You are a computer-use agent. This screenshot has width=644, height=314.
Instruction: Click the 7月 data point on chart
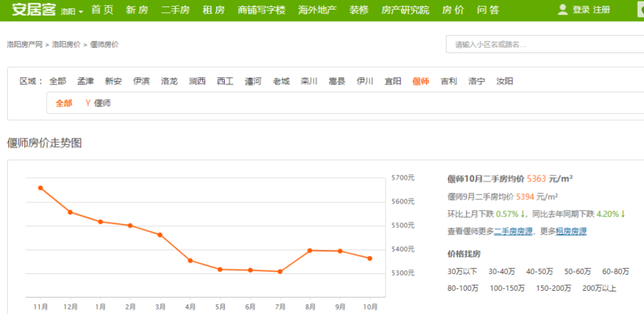click(279, 271)
